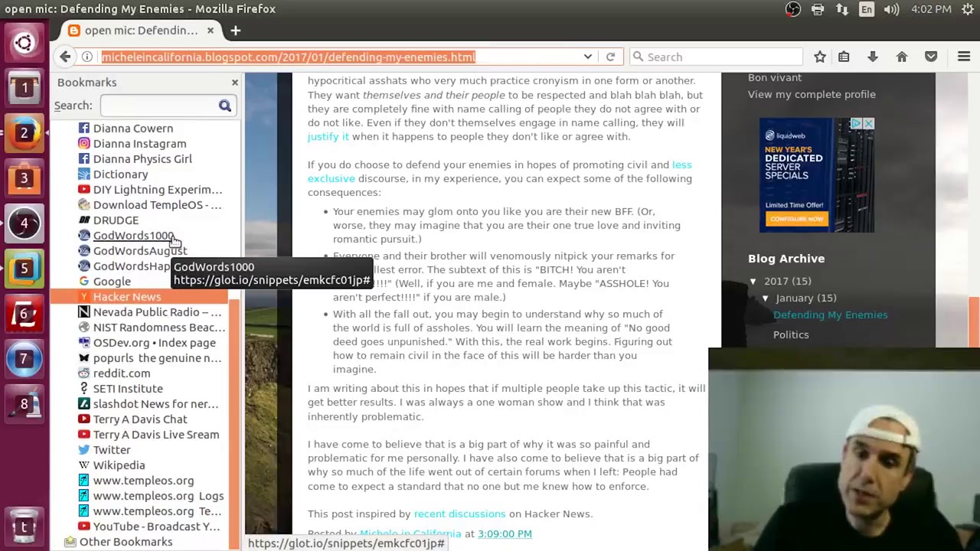The image size is (980, 551).
Task: Open the www.templeos.org Logs bookmark
Action: 158,495
